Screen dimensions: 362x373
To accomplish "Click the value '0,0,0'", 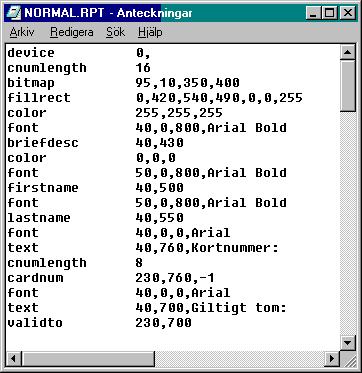I will 155,158.
